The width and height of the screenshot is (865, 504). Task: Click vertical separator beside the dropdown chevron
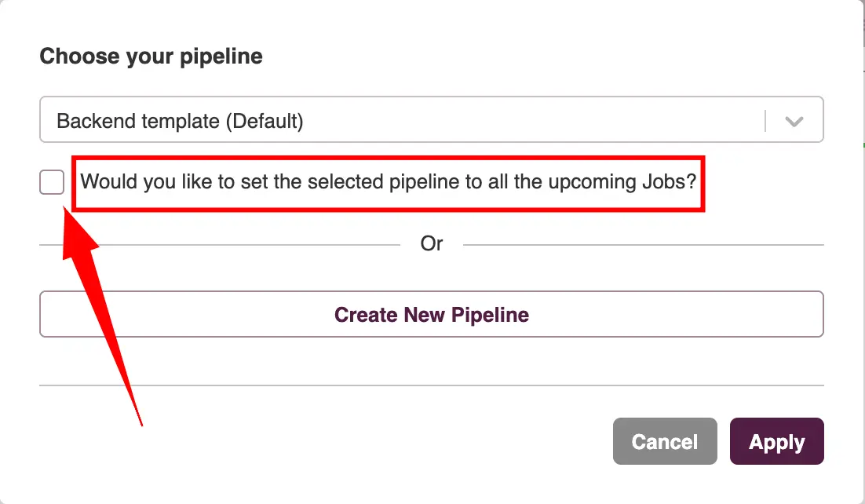click(765, 121)
